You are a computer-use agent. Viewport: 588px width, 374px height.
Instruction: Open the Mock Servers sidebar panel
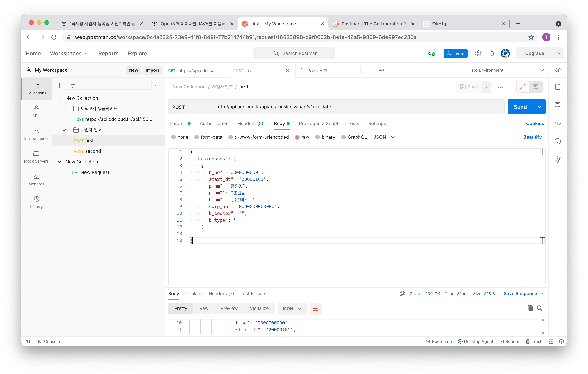point(36,156)
